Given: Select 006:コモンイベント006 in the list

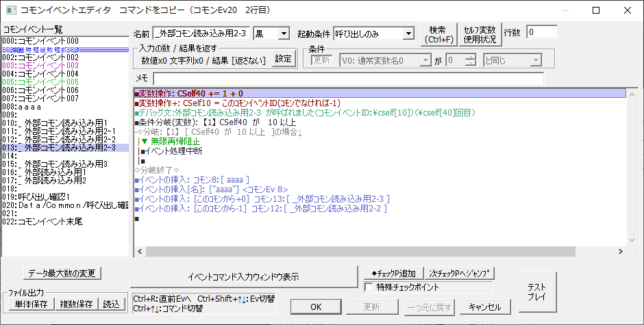Looking at the screenshot, I should tap(65, 90).
